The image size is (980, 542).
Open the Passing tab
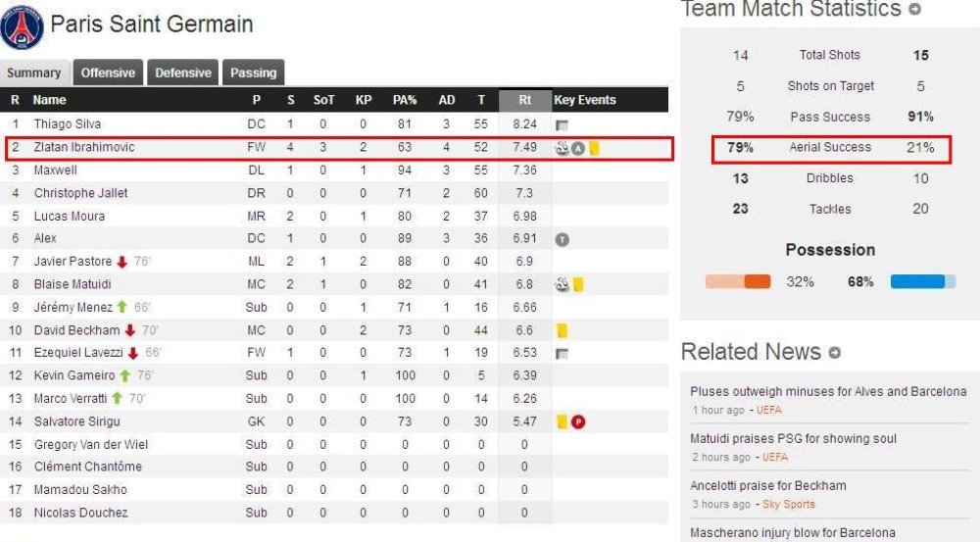(253, 73)
